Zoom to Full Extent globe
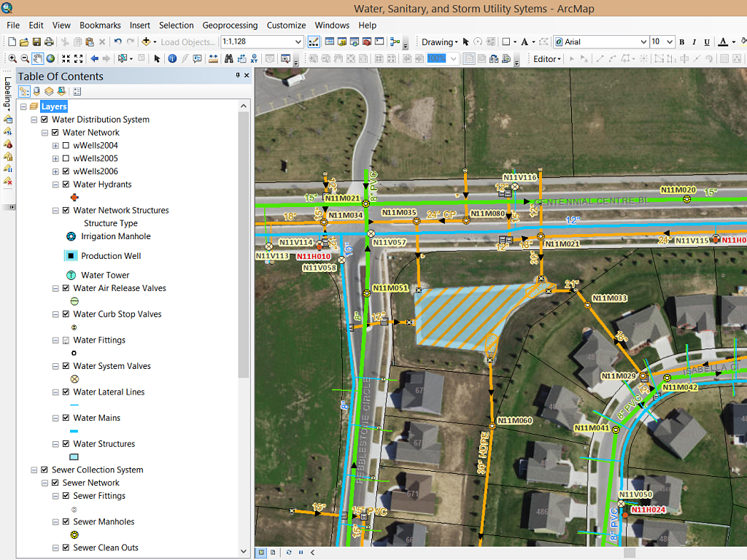747x560 pixels. point(50,58)
